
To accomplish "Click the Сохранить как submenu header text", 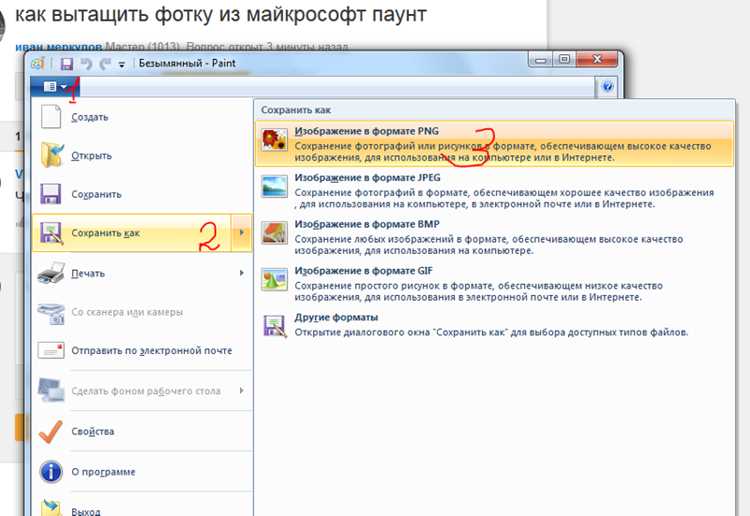I will click(x=296, y=110).
